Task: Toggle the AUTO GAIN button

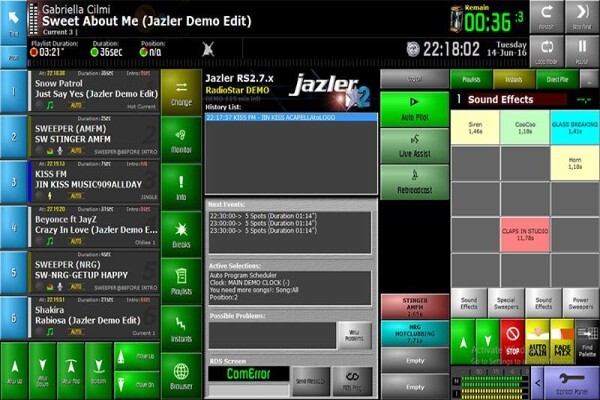Action: [537, 342]
